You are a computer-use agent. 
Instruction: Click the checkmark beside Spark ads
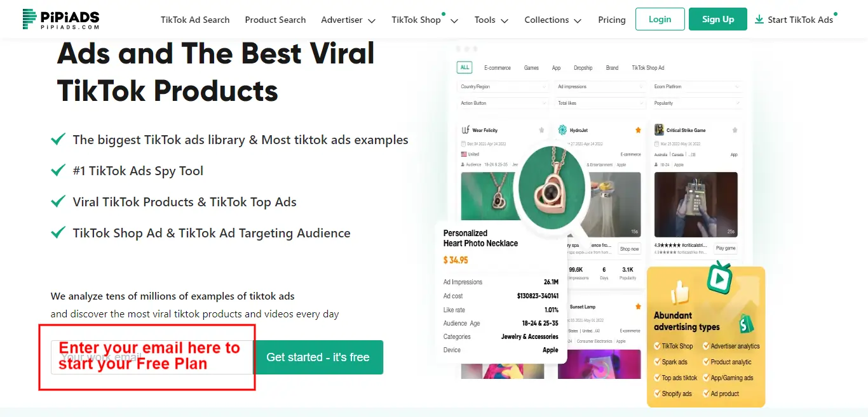[657, 362]
